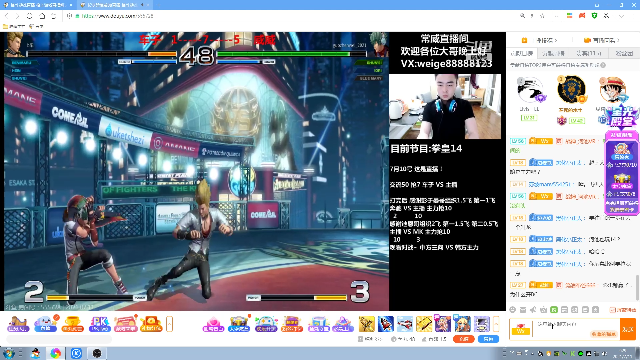
Task: Select the active contribution ranking tab in chat panel
Action: click(x=522, y=53)
